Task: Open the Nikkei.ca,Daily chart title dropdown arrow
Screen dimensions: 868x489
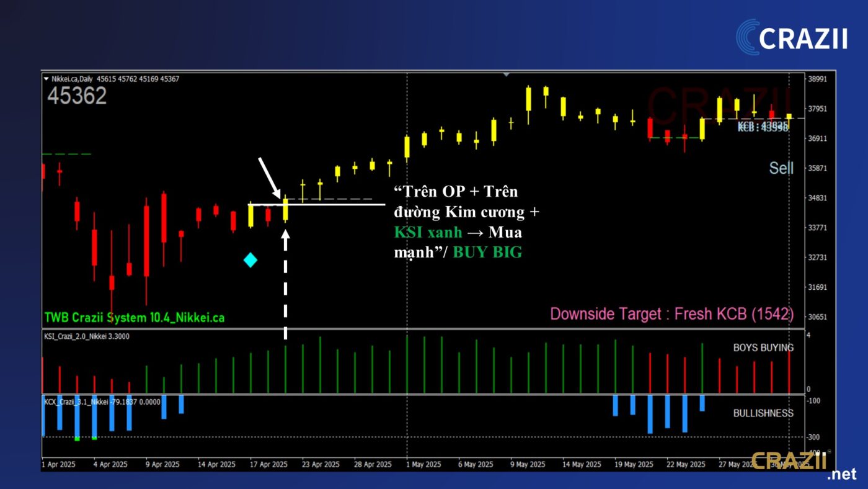Action: (46, 79)
